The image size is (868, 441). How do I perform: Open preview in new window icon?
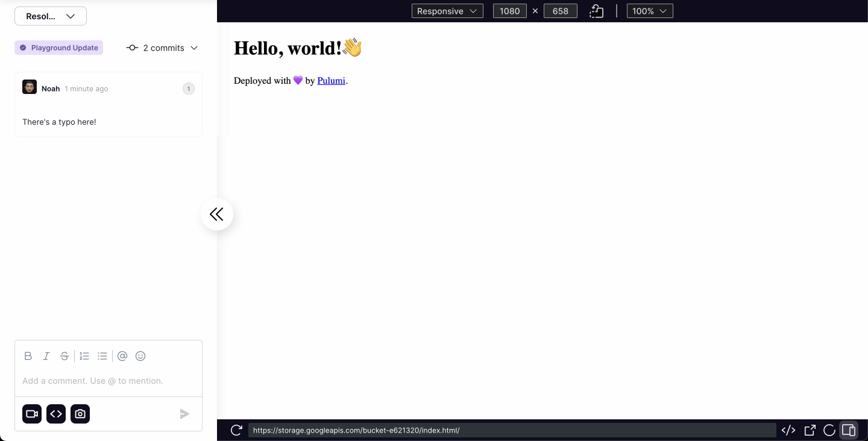pos(810,430)
